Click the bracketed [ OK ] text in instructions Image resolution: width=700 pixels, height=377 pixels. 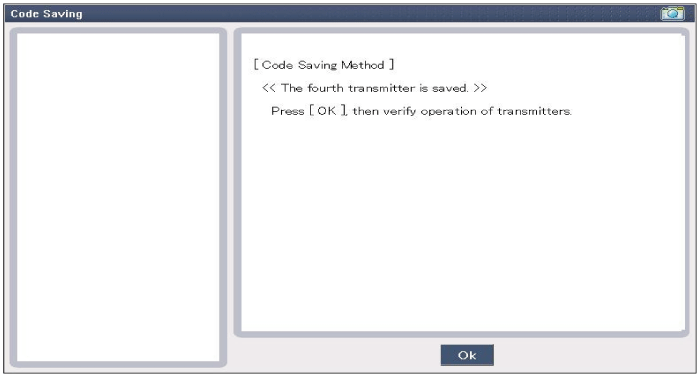click(328, 111)
